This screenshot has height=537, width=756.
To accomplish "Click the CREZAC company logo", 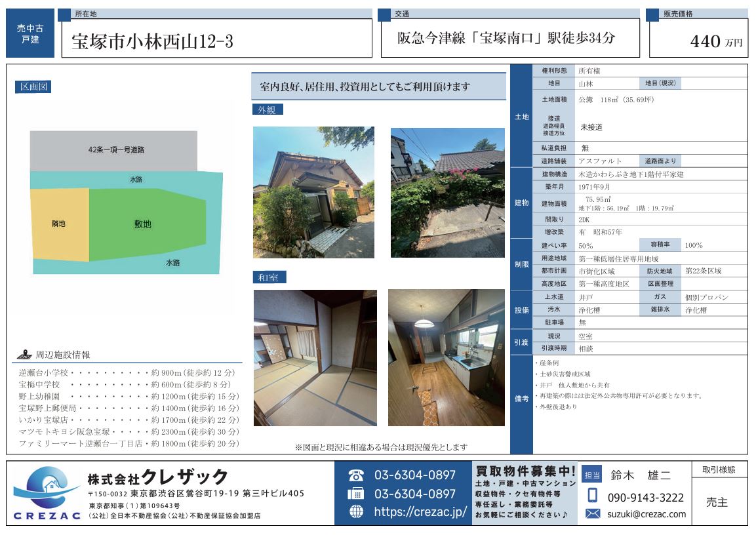I will point(46,493).
